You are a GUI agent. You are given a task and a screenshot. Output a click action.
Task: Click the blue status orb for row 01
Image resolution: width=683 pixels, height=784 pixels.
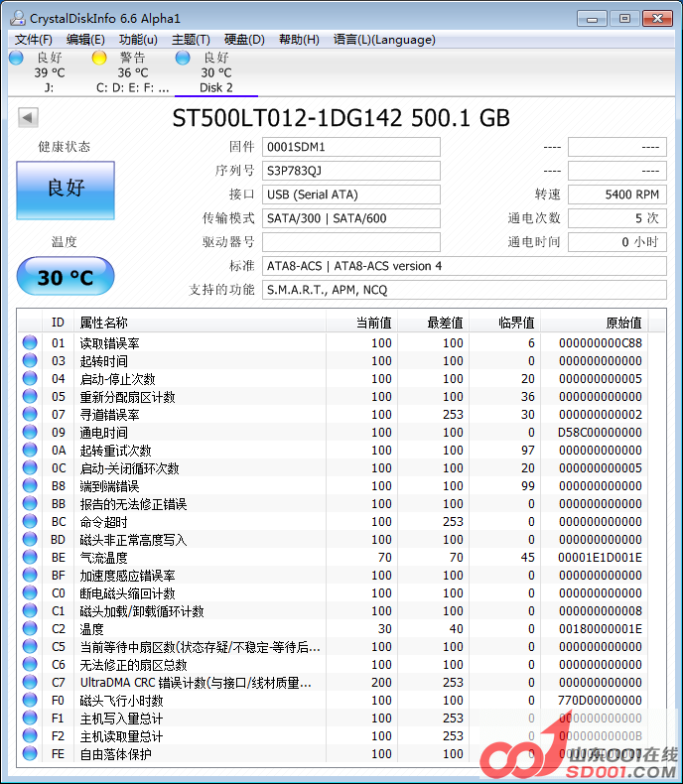30,343
